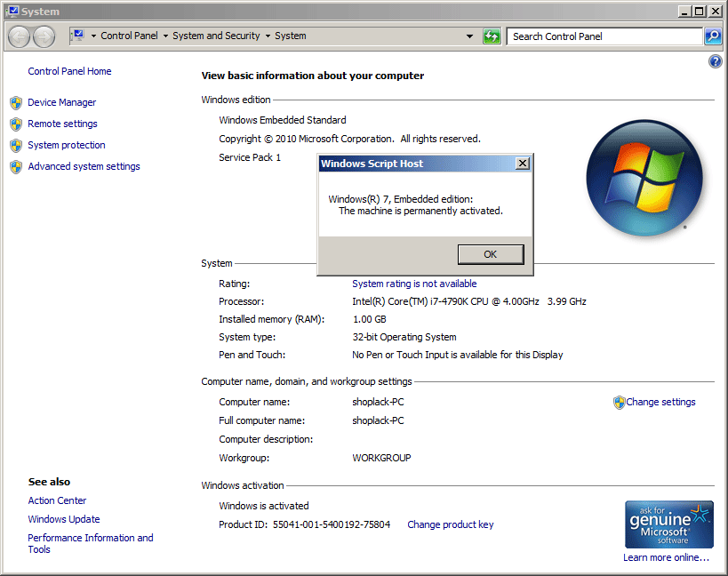Image resolution: width=728 pixels, height=576 pixels.
Task: Click the shoplack-PC value beside Computer name
Action: tap(378, 402)
